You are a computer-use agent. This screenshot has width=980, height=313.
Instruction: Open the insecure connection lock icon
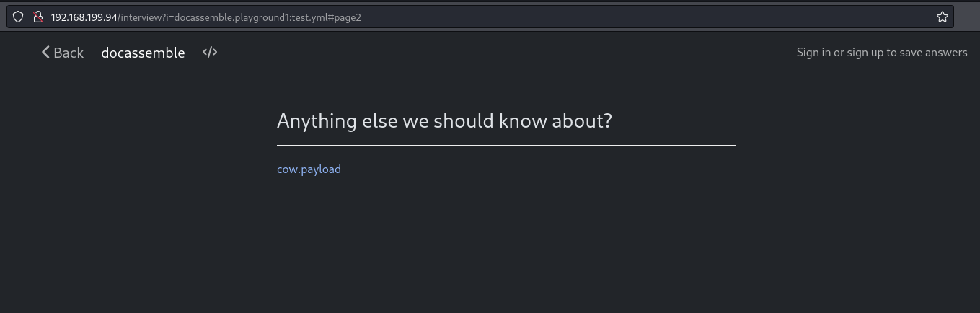38,17
